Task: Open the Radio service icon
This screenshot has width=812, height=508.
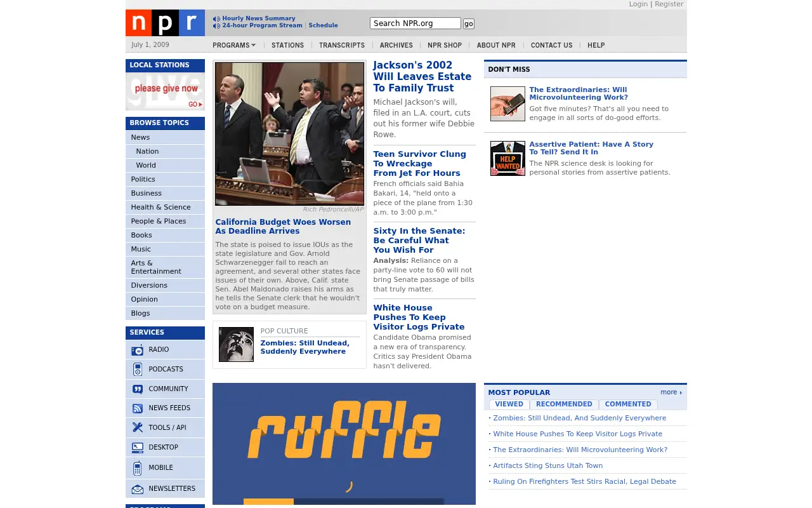Action: 138,350
